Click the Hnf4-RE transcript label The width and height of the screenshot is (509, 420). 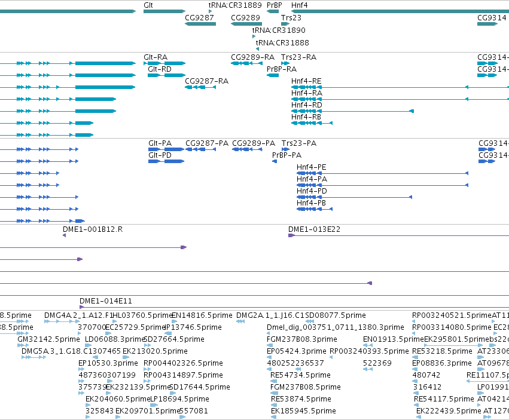click(x=306, y=81)
